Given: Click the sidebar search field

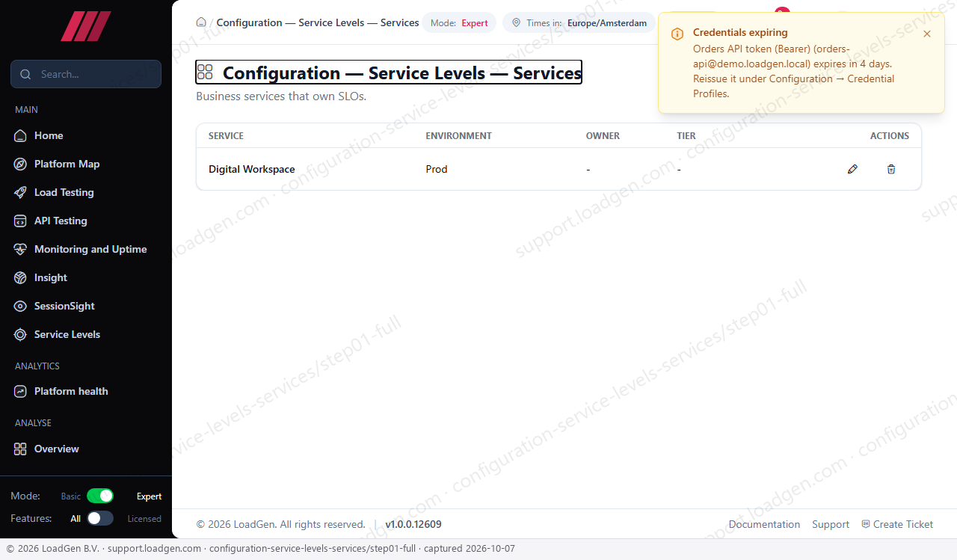Looking at the screenshot, I should (86, 74).
